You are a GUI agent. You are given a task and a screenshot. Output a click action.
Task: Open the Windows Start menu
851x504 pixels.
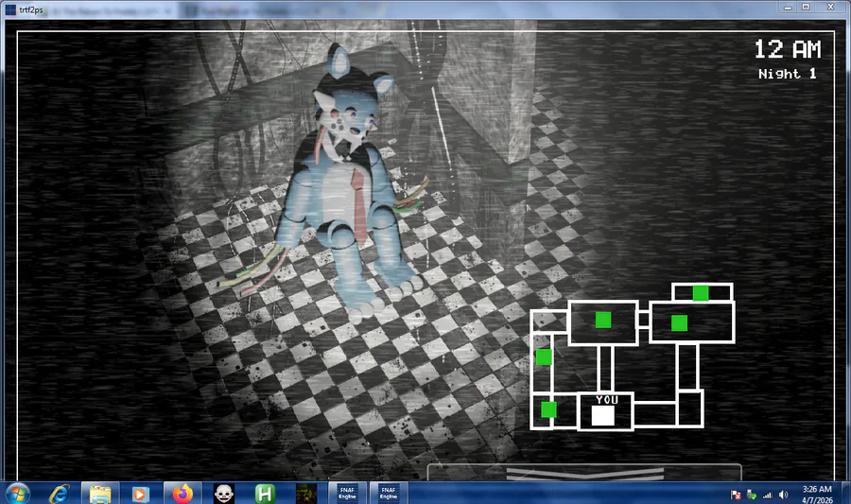(17, 494)
